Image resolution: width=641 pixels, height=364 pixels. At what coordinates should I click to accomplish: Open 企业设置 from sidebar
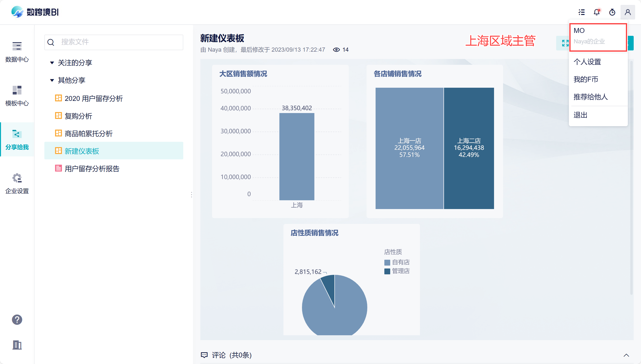[17, 183]
